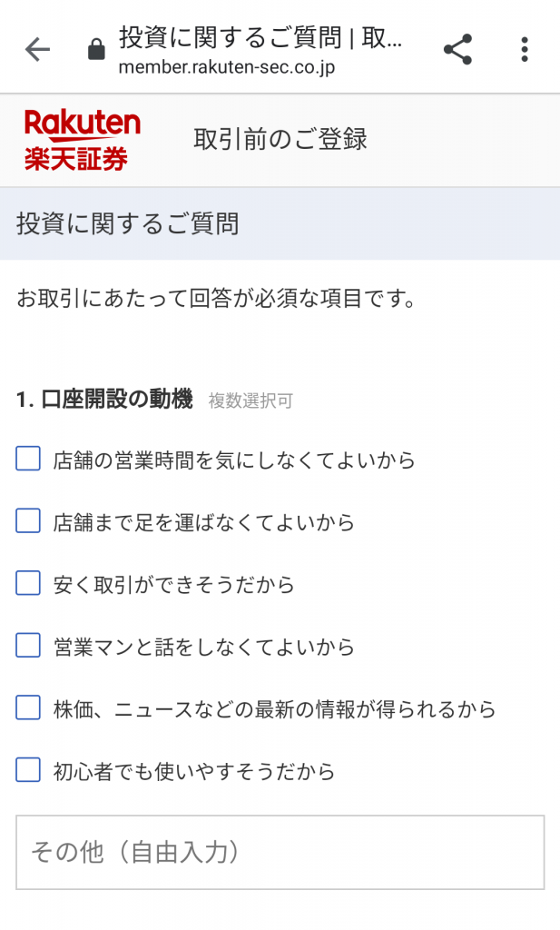
Task: Tap the lock icon beside the URL
Action: [96, 50]
